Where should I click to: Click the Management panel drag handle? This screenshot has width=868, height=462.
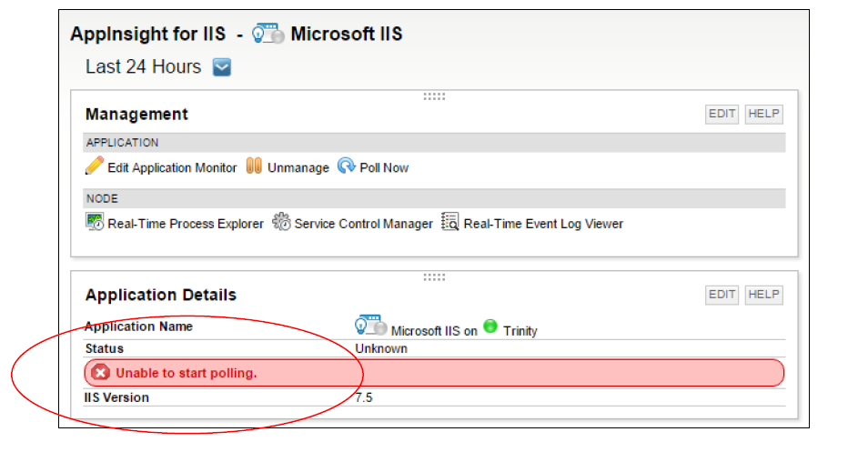coord(435,96)
